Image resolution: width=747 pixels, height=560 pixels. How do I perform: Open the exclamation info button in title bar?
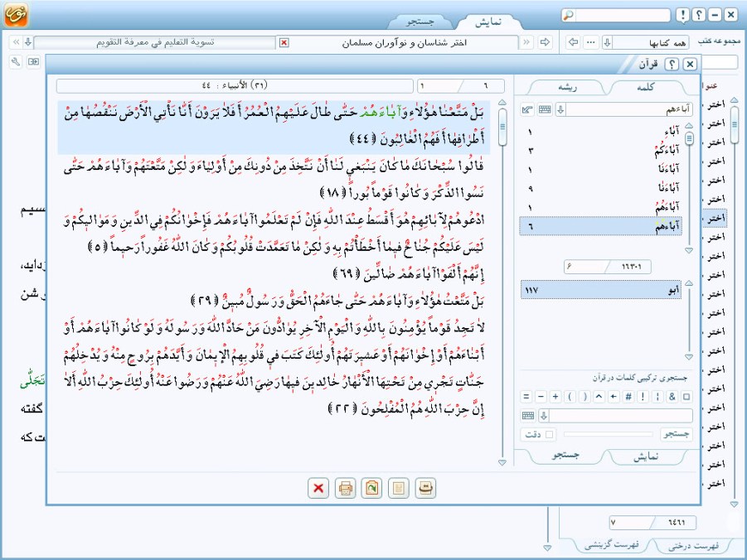(x=683, y=15)
